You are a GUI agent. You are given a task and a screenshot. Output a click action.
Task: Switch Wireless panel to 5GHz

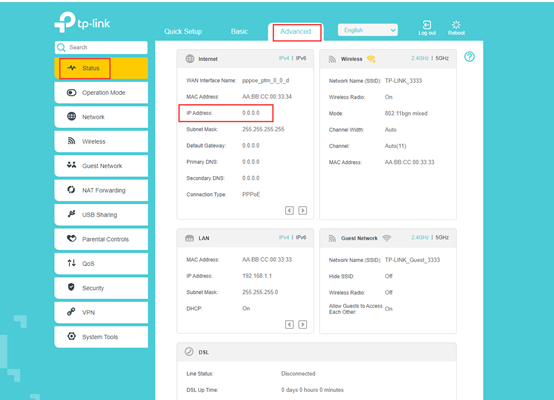pyautogui.click(x=442, y=58)
